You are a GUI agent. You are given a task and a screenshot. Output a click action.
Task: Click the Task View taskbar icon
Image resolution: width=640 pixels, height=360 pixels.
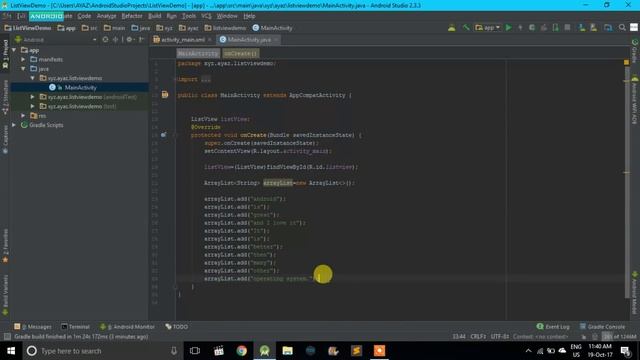coord(195,351)
